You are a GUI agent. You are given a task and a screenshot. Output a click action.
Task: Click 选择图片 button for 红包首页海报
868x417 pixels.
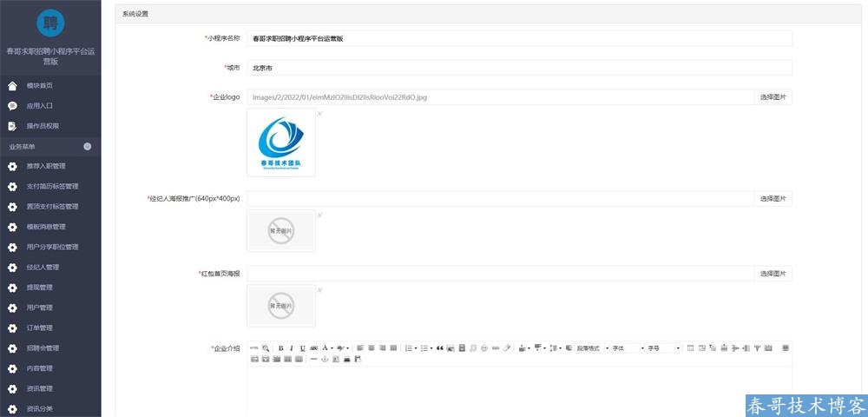(x=773, y=274)
